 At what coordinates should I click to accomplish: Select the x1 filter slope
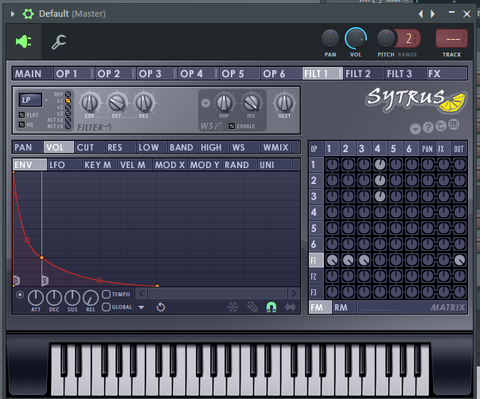click(x=68, y=101)
